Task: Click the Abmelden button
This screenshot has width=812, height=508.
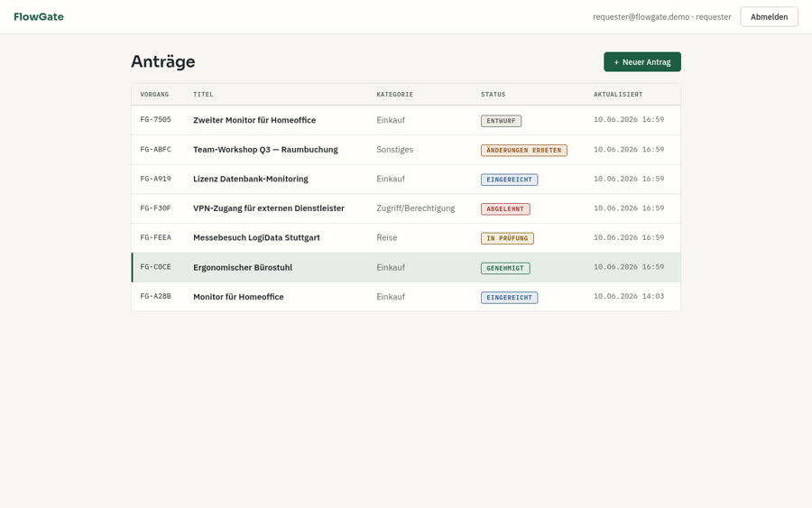Action: (769, 16)
